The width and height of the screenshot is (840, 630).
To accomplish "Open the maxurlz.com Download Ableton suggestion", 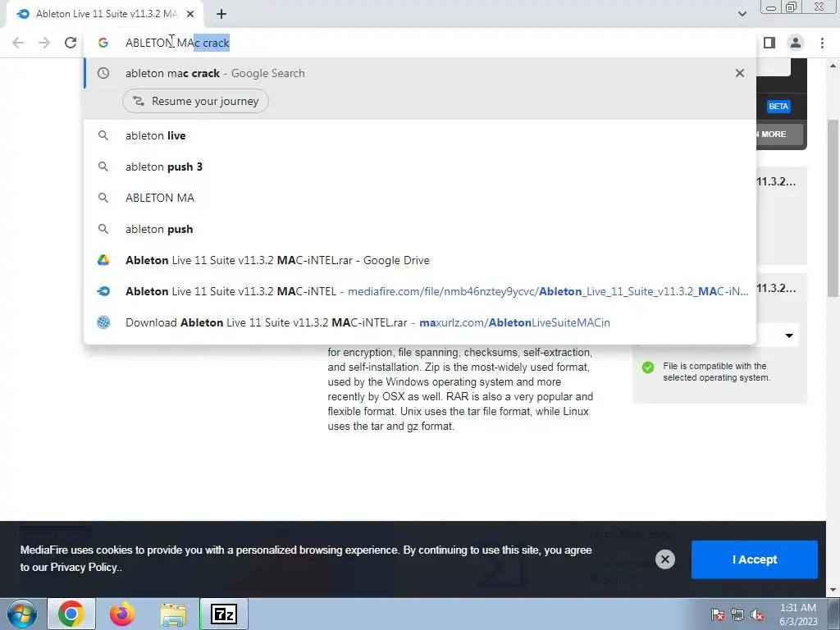I will point(420,322).
